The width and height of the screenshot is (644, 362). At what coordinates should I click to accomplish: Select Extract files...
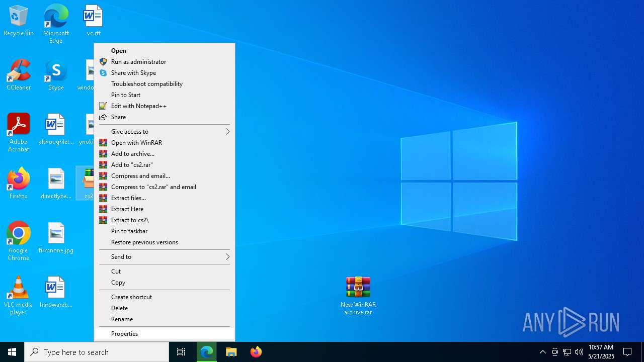pos(165,198)
